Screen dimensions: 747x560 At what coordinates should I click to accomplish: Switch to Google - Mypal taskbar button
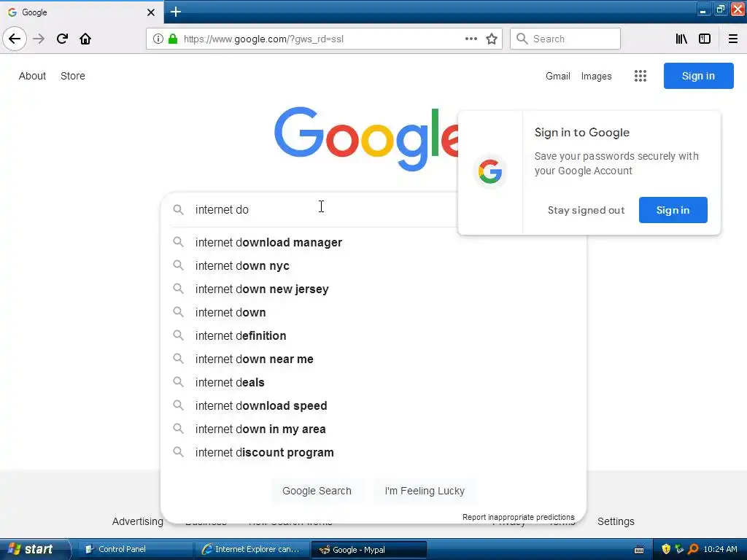coord(368,549)
